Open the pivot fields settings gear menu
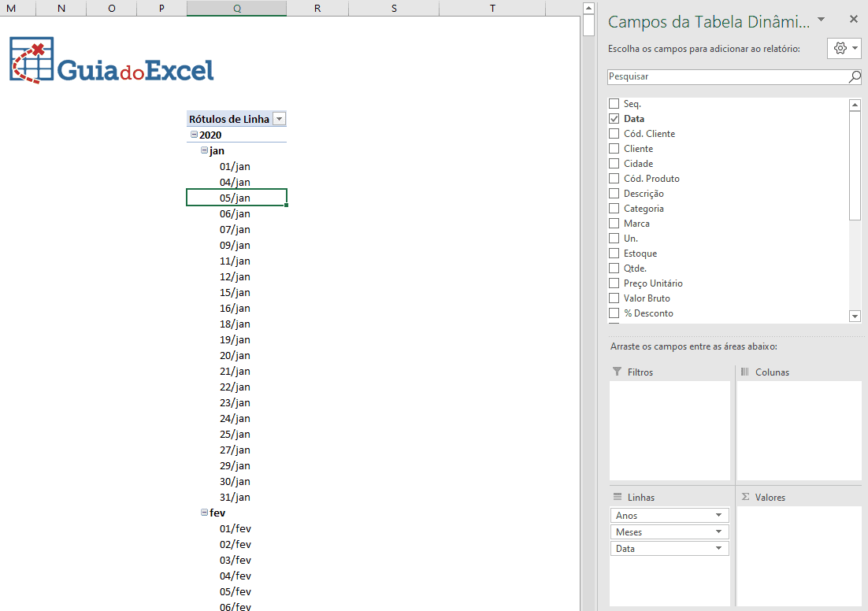This screenshot has width=868, height=611. 844,49
